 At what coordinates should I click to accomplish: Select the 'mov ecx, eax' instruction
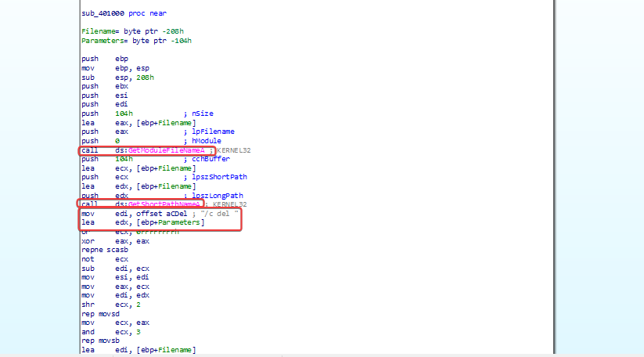[115, 323]
